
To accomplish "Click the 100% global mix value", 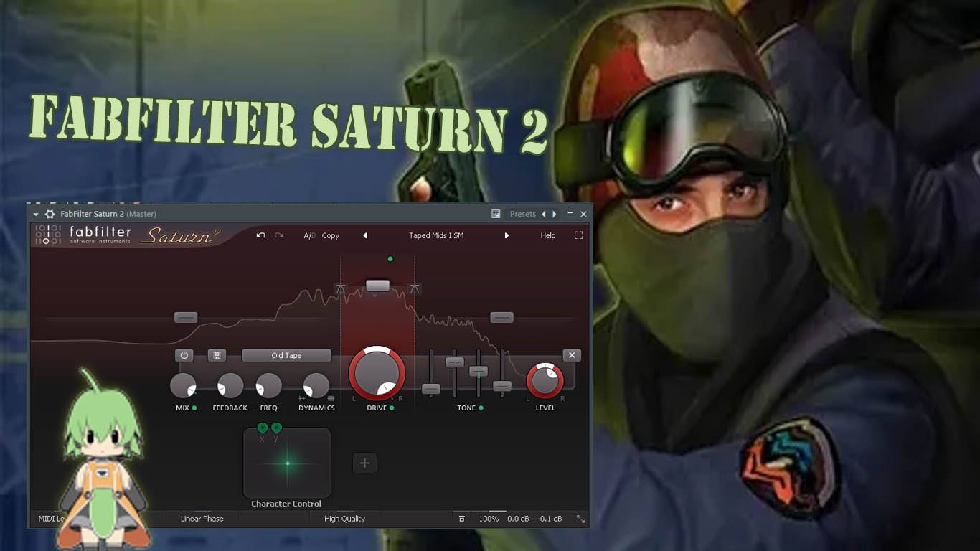I will [x=489, y=519].
